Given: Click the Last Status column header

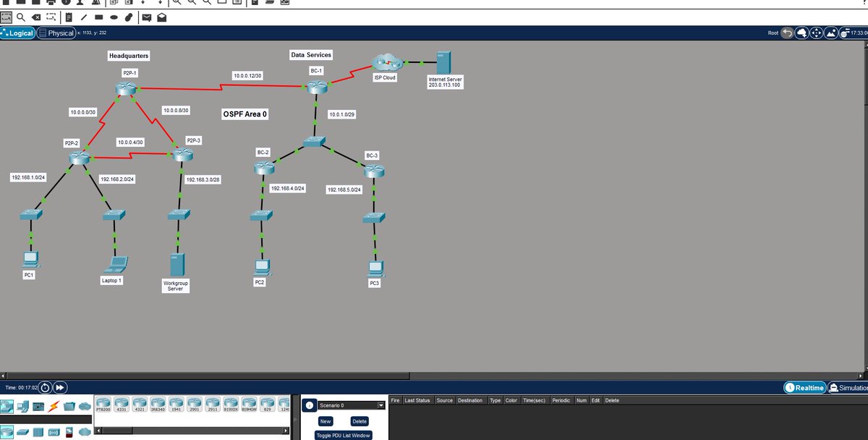Looking at the screenshot, I should coord(417,400).
